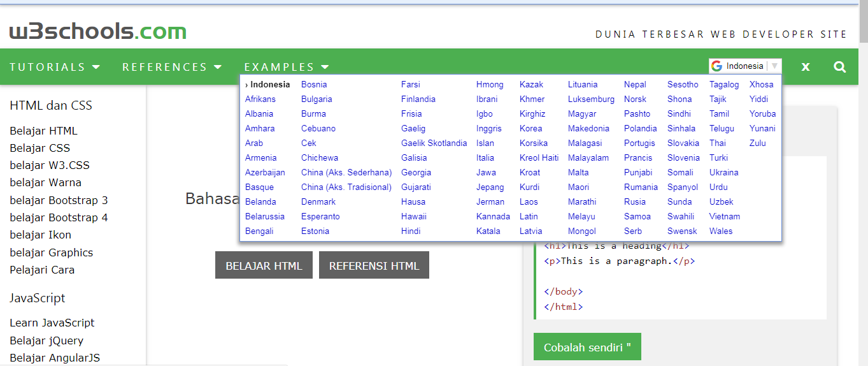Pick Esperanto language option

(320, 216)
